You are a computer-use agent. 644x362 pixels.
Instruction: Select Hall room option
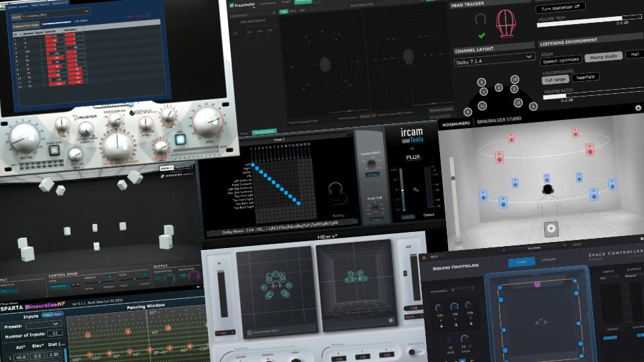click(x=635, y=54)
